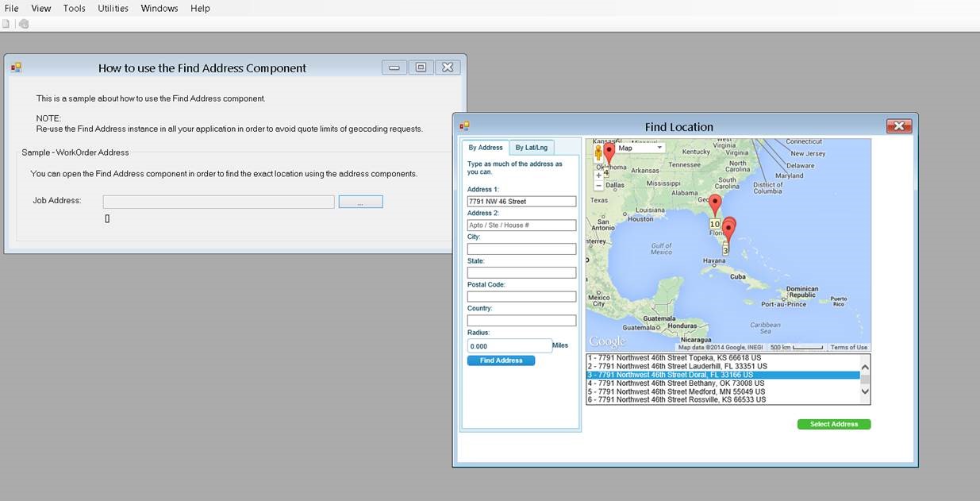Close the Find Location dialog
980x501 pixels.
[899, 126]
